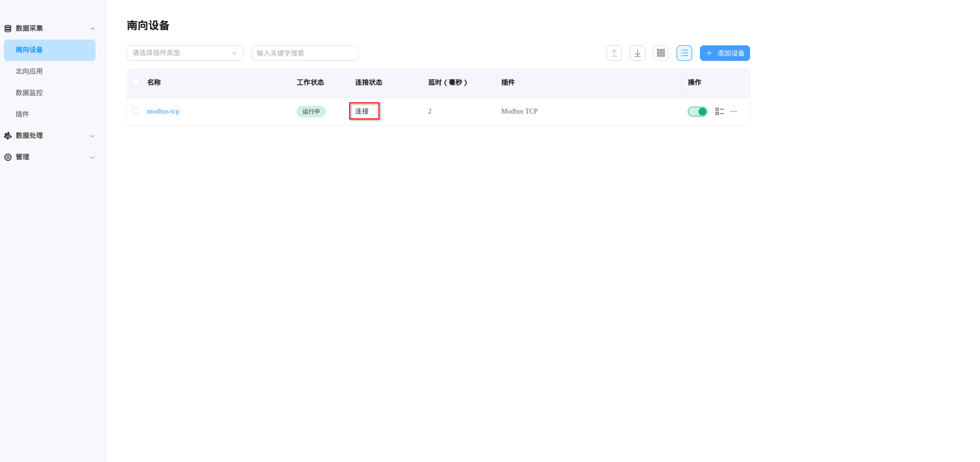Open the modbus-tcp device link
Viewport: 980px width, 462px height.
coord(163,111)
